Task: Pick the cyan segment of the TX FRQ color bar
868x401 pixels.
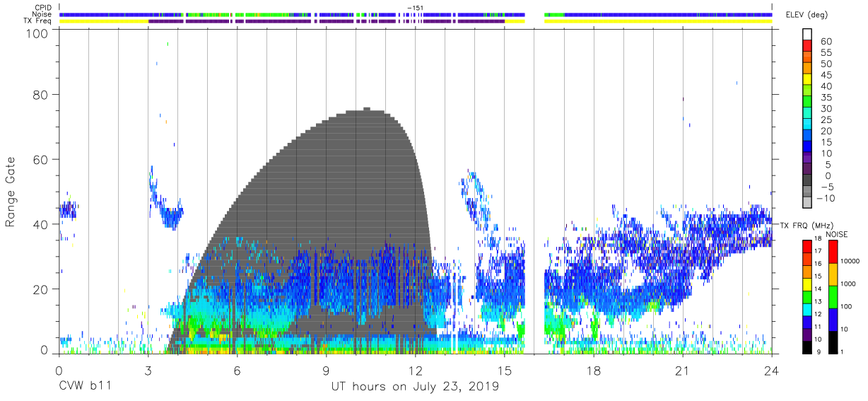Action: coord(808,309)
